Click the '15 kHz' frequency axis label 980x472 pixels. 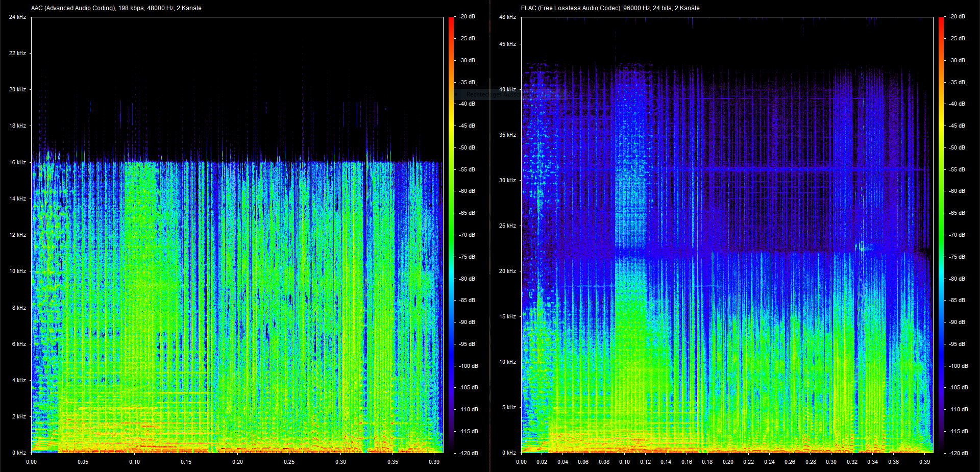click(x=507, y=316)
